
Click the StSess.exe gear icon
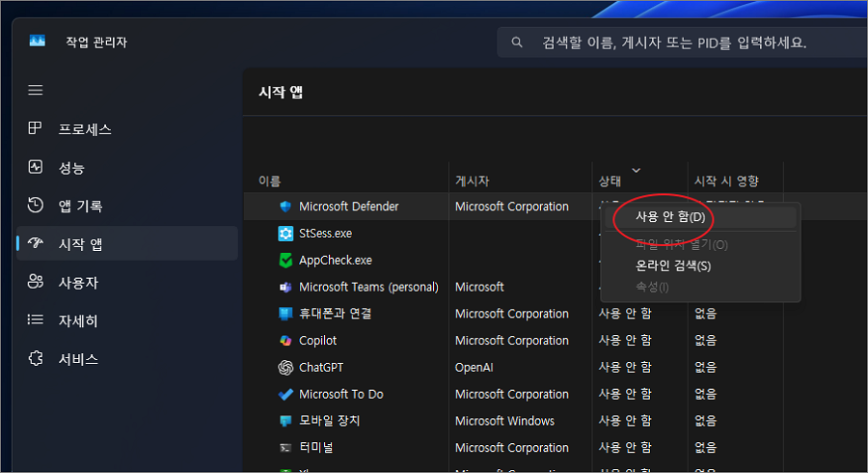pos(285,234)
